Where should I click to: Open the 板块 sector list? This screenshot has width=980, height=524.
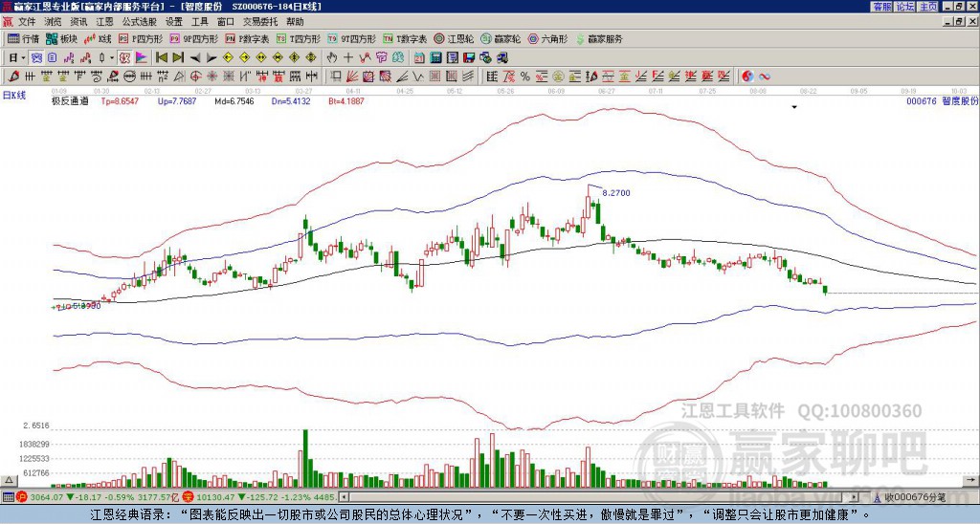(x=61, y=39)
